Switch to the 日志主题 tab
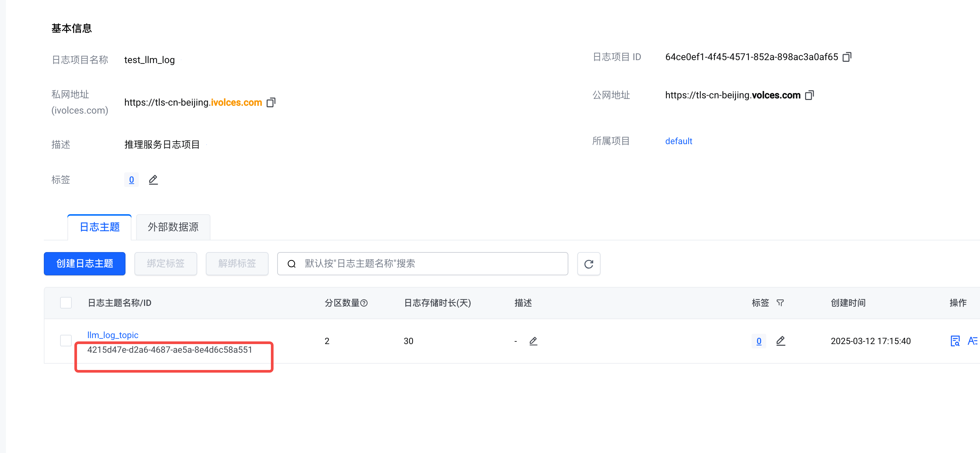 pyautogui.click(x=100, y=227)
